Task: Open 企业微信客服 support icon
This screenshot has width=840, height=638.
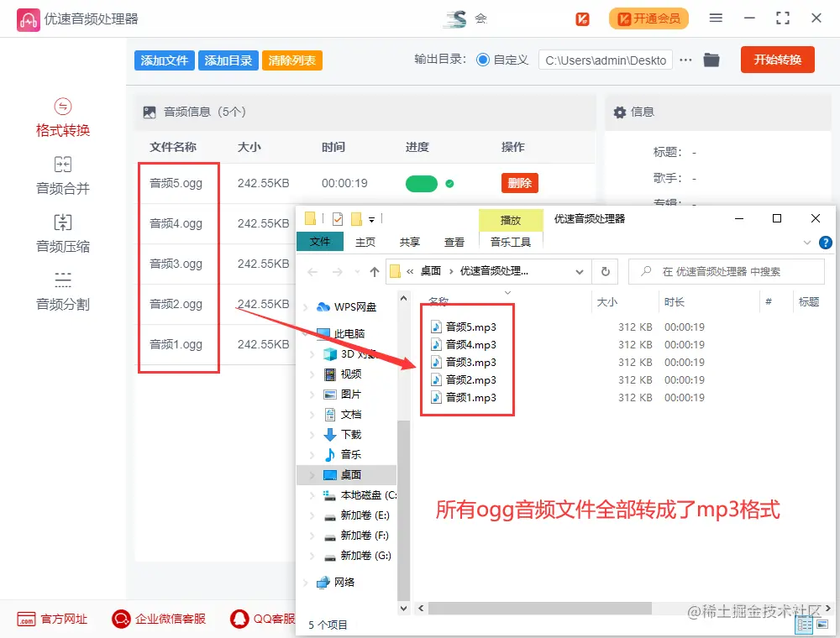Action: point(121,620)
